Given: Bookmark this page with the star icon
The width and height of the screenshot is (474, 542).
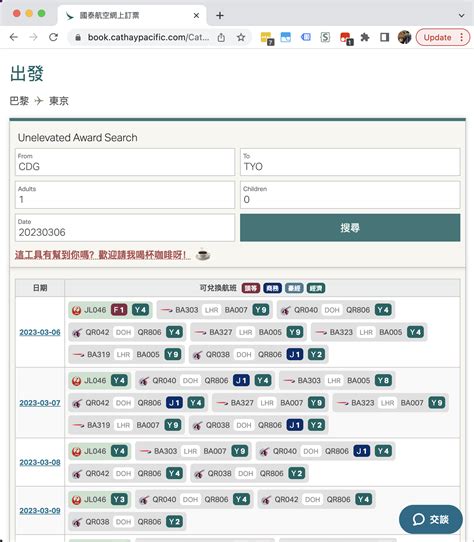Looking at the screenshot, I should pos(241,37).
